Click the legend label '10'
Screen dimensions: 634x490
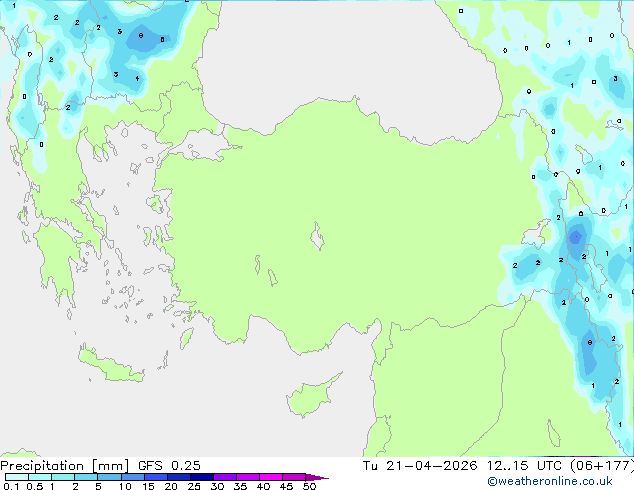[x=125, y=486]
